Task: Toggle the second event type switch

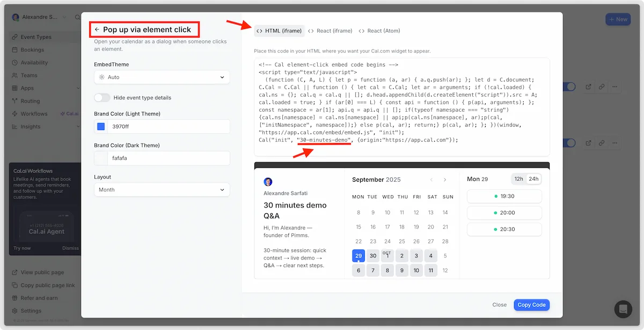Action: coord(570,143)
